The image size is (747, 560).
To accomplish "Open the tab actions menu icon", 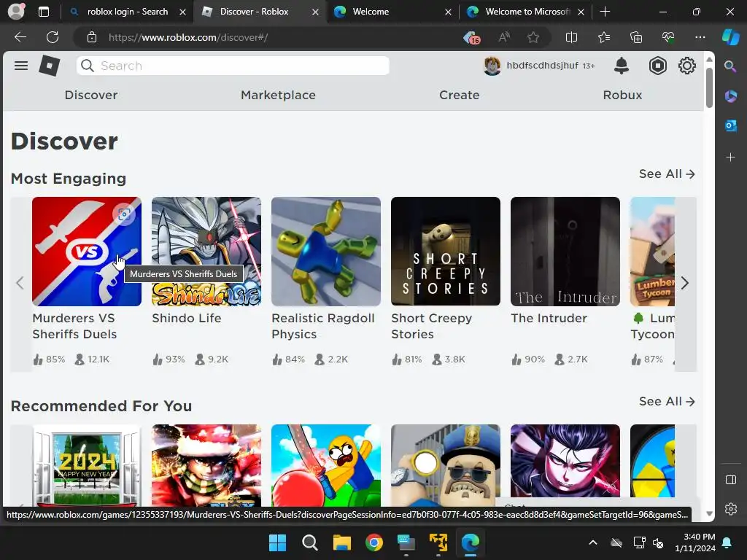I will (x=44, y=12).
